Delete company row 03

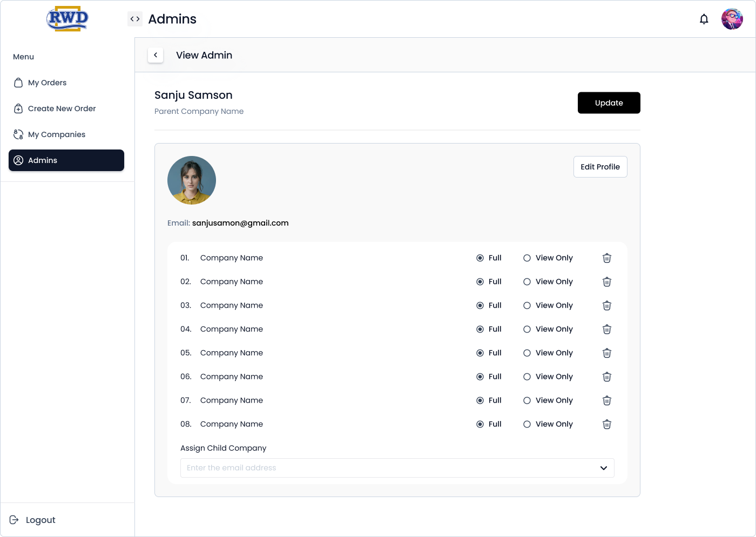click(x=607, y=305)
